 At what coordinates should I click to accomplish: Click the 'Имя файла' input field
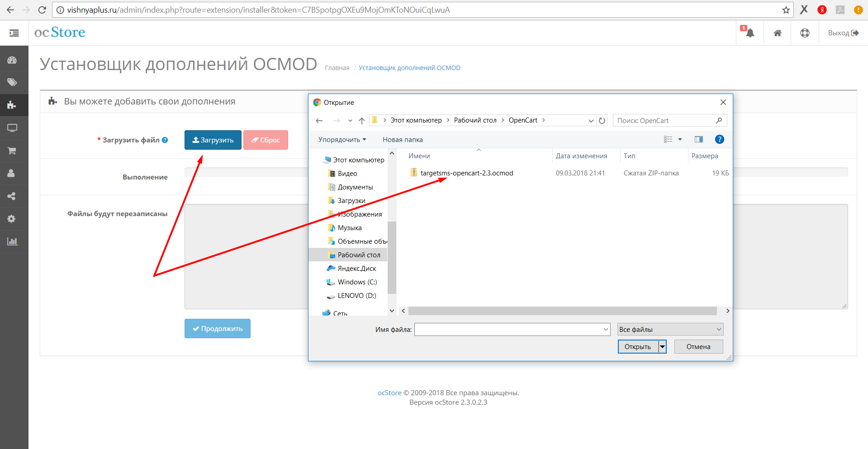(x=509, y=330)
